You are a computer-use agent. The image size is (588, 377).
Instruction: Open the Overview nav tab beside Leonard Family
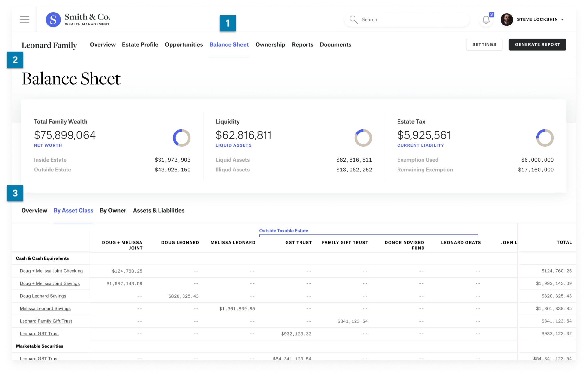pyautogui.click(x=102, y=44)
